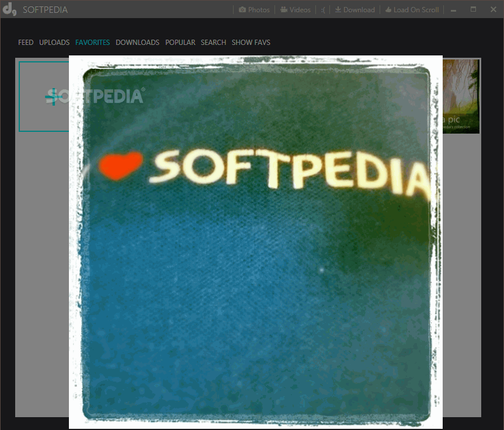The image size is (504, 430).
Task: Click the Download button in the toolbar
Action: point(355,10)
